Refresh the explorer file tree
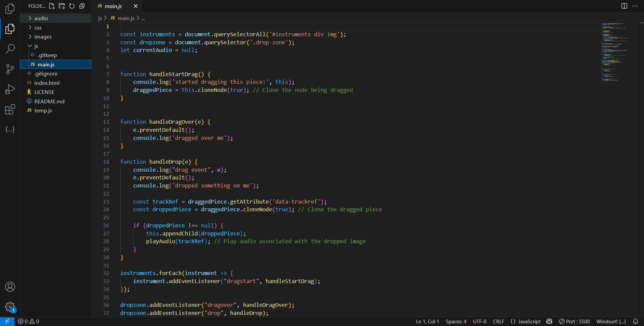 click(72, 6)
